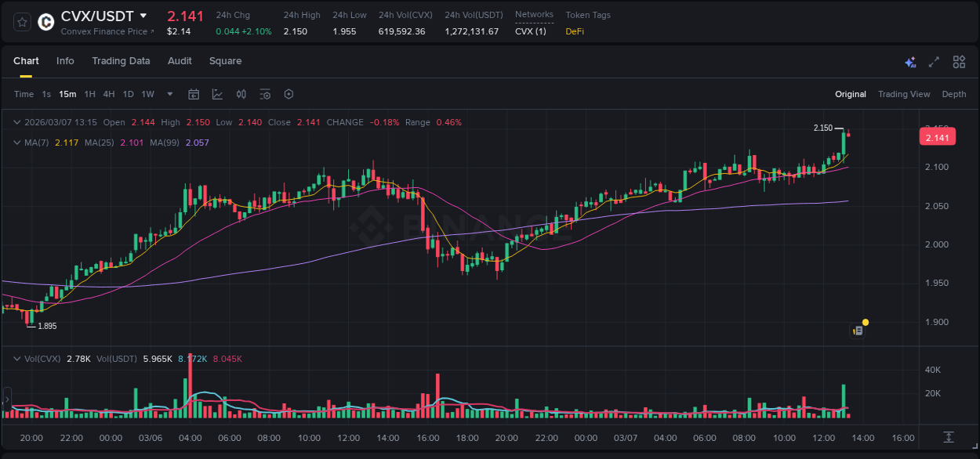980x459 pixels.
Task: Open the chart style line icon
Action: pos(217,93)
